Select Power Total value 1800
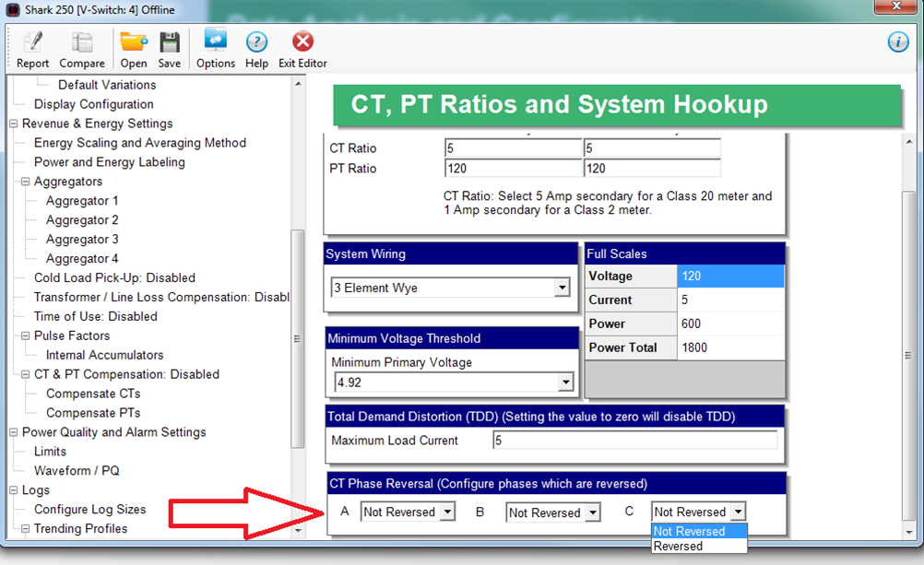Screen dimensions: 924x565 click(x=730, y=347)
